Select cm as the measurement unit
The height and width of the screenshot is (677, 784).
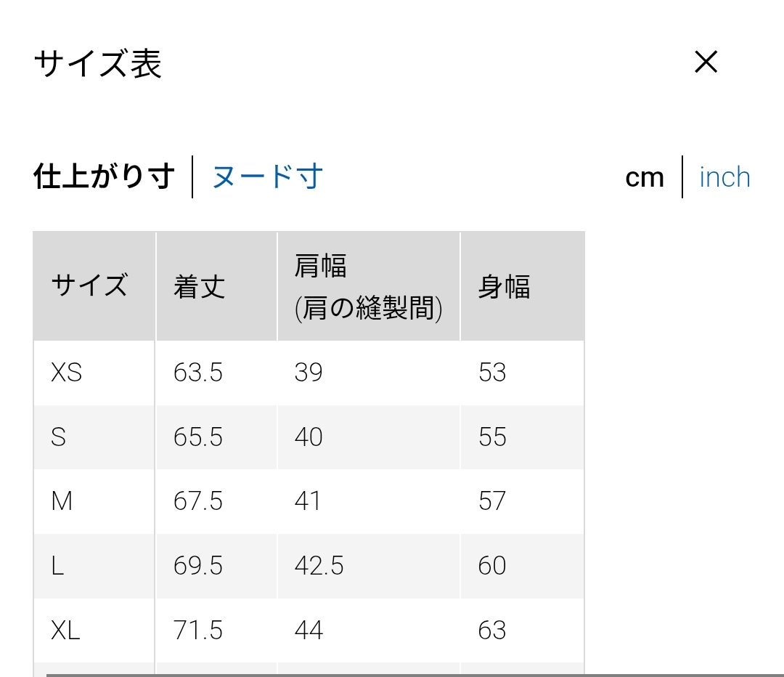tap(644, 177)
